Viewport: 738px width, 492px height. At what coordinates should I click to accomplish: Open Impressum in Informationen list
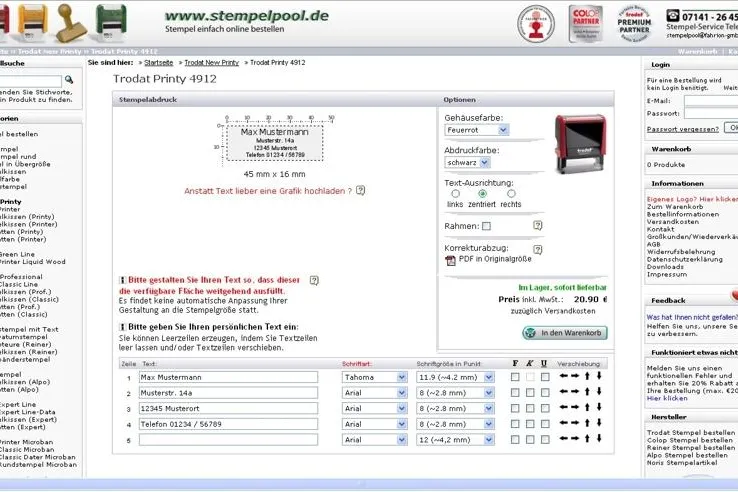click(666, 274)
